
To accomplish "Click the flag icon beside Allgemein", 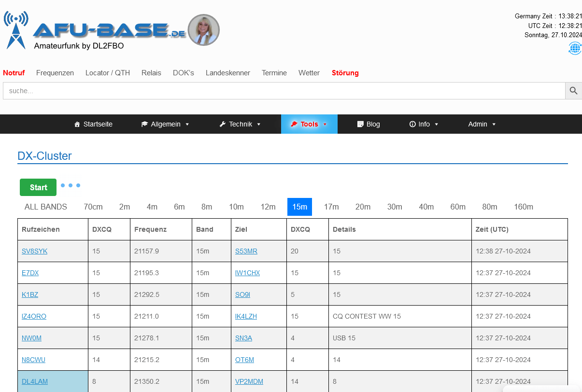I will click(145, 124).
